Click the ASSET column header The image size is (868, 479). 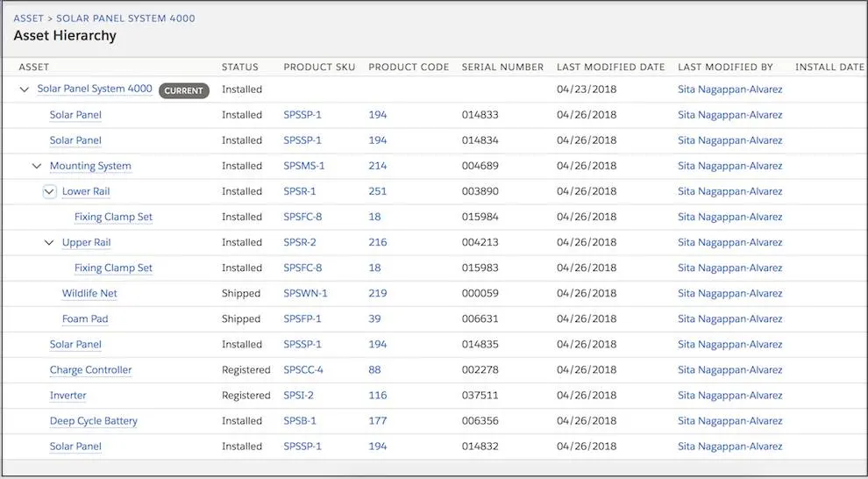coord(34,67)
